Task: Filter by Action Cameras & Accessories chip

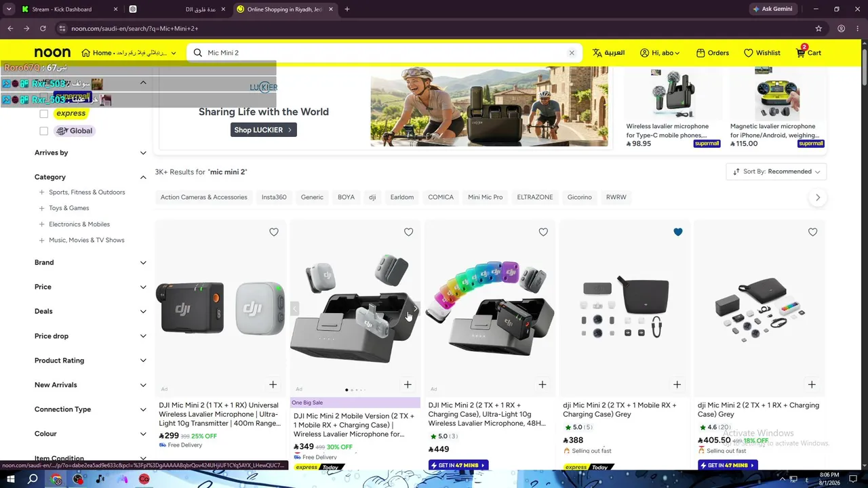Action: click(204, 197)
